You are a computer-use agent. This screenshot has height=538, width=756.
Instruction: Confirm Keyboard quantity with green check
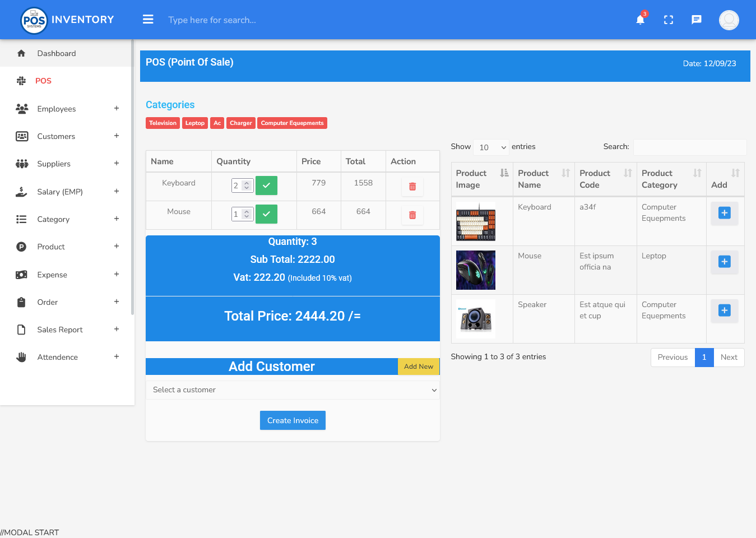(266, 185)
